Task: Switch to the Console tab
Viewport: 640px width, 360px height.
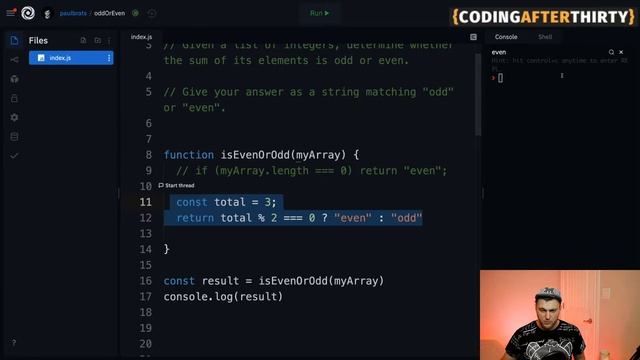Action: 506,37
